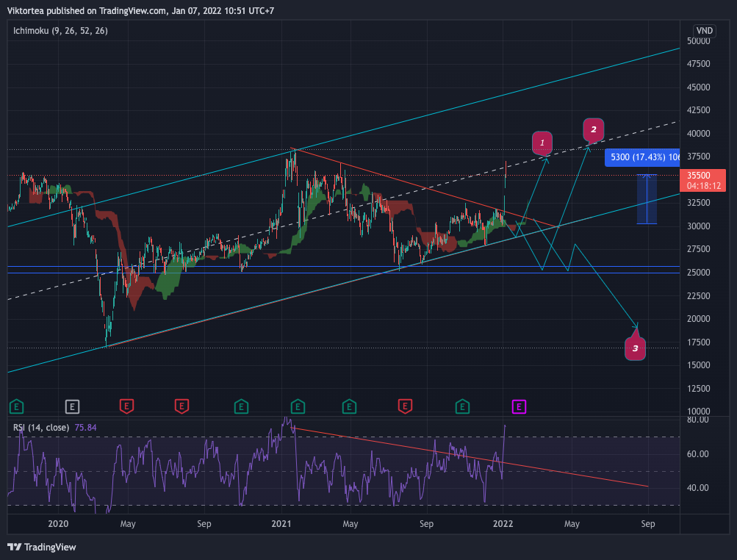The width and height of the screenshot is (737, 560).
Task: Click the gray earnings marker in early 2020
Action: pos(72,406)
